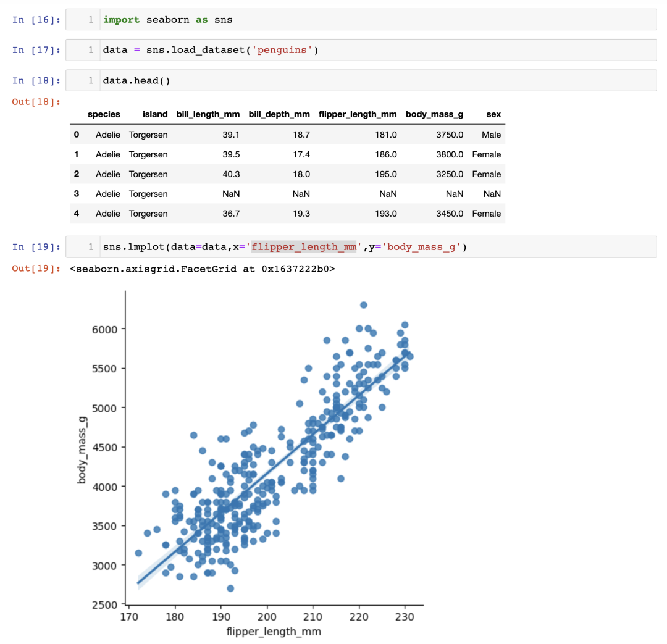Image resolution: width=667 pixels, height=644 pixels.
Task: Click the bill length value 39.1
Action: [231, 135]
